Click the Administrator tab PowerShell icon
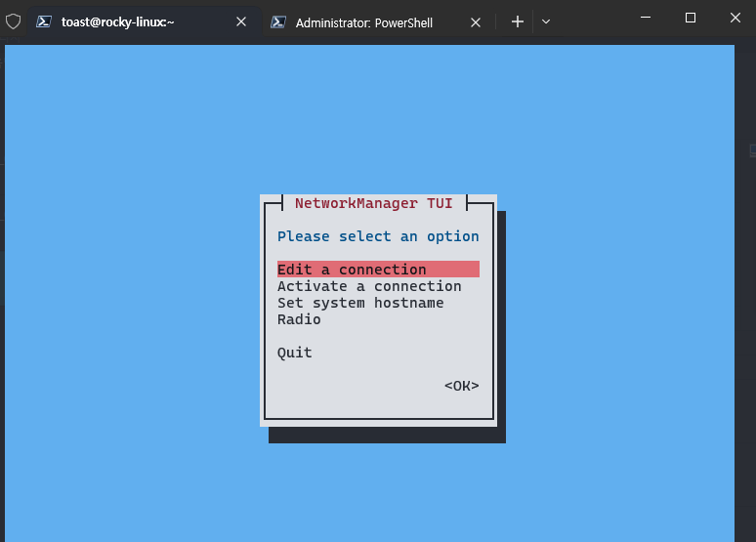 pyautogui.click(x=278, y=22)
